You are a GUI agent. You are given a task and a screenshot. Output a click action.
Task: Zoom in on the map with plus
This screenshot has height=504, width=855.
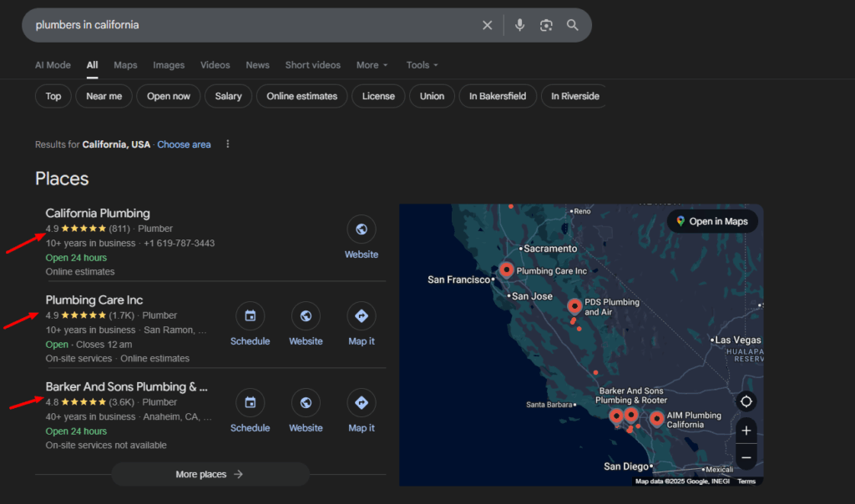pyautogui.click(x=746, y=431)
